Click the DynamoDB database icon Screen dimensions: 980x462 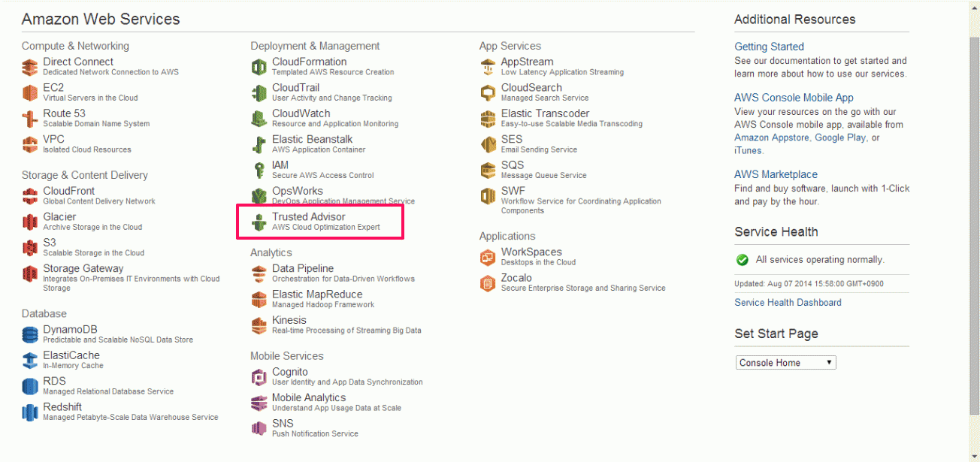click(x=30, y=335)
